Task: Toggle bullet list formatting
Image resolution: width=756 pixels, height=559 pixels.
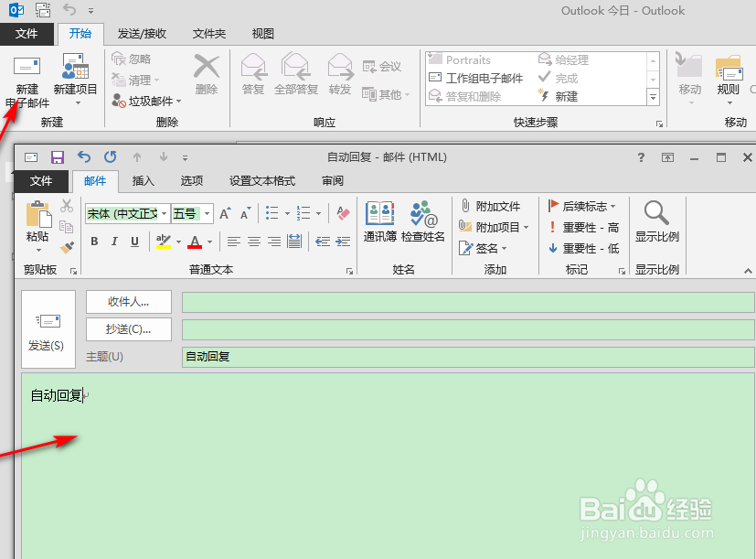Action: [x=272, y=213]
